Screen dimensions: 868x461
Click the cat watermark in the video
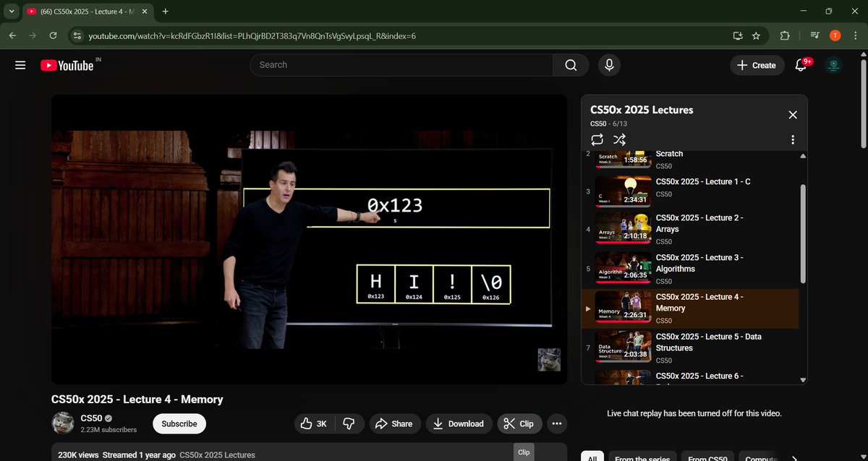click(549, 360)
